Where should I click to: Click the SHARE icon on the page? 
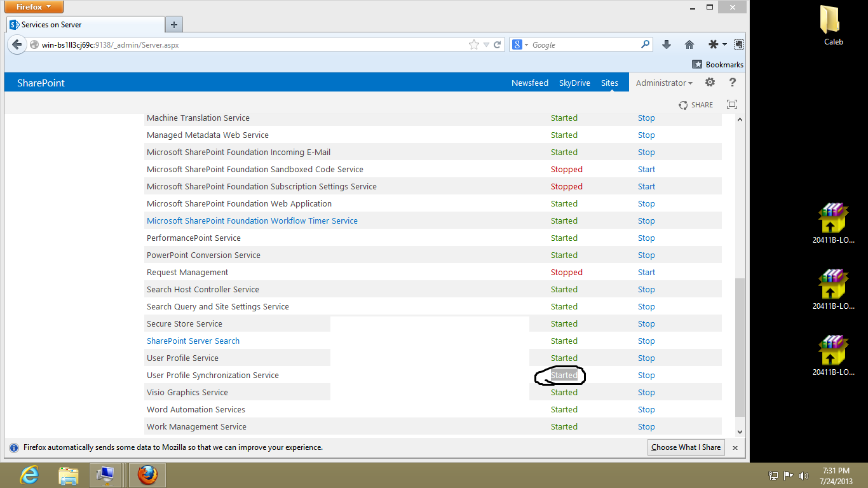point(696,105)
